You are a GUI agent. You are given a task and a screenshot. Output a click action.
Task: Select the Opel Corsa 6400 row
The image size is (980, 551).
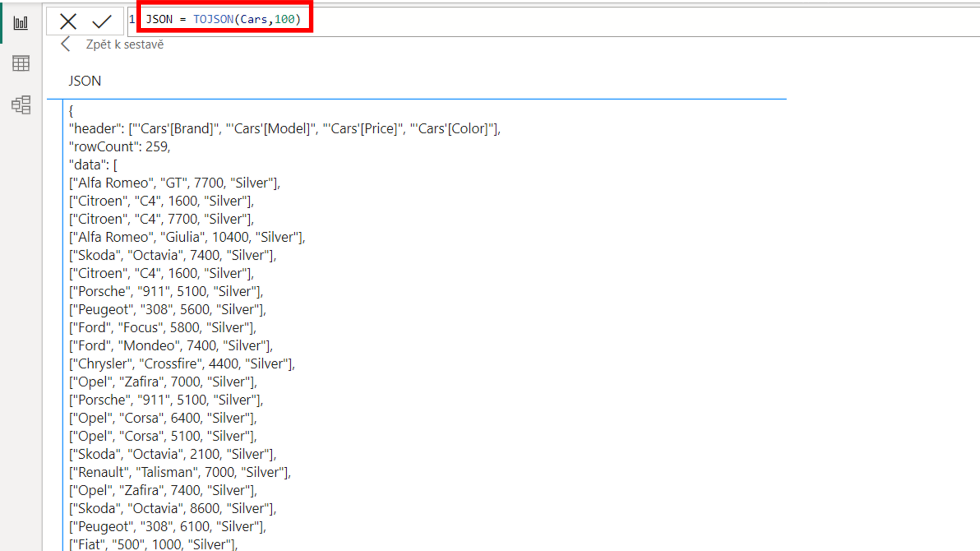[163, 418]
